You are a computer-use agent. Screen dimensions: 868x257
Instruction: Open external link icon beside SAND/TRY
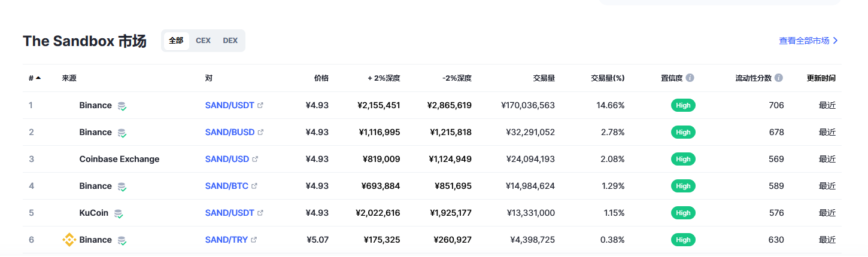tap(254, 240)
